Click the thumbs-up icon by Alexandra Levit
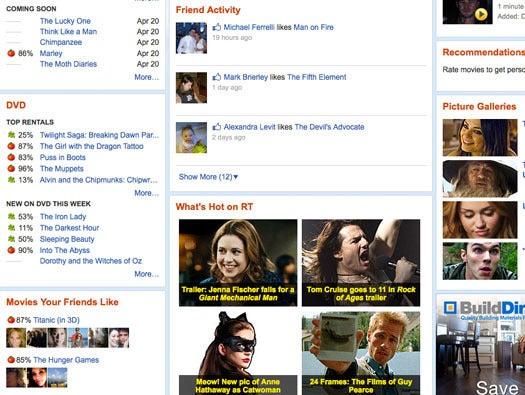Screen dimensions: 525x395 (217, 127)
